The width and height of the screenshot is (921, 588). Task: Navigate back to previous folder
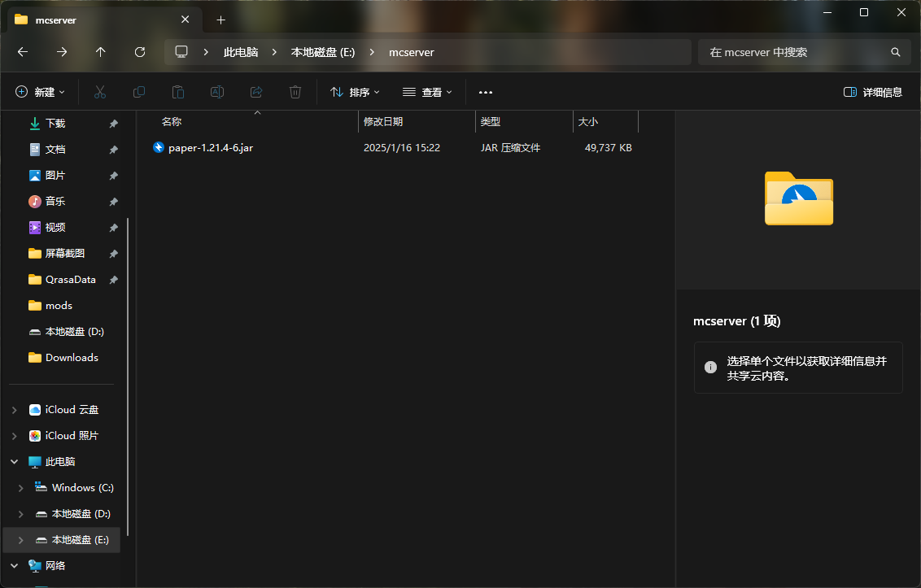click(23, 52)
